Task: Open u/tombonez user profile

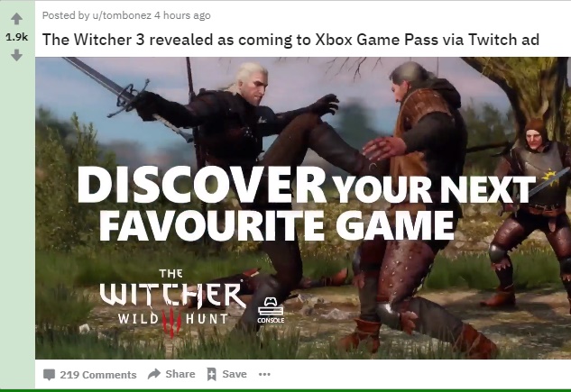Action: pyautogui.click(x=121, y=15)
